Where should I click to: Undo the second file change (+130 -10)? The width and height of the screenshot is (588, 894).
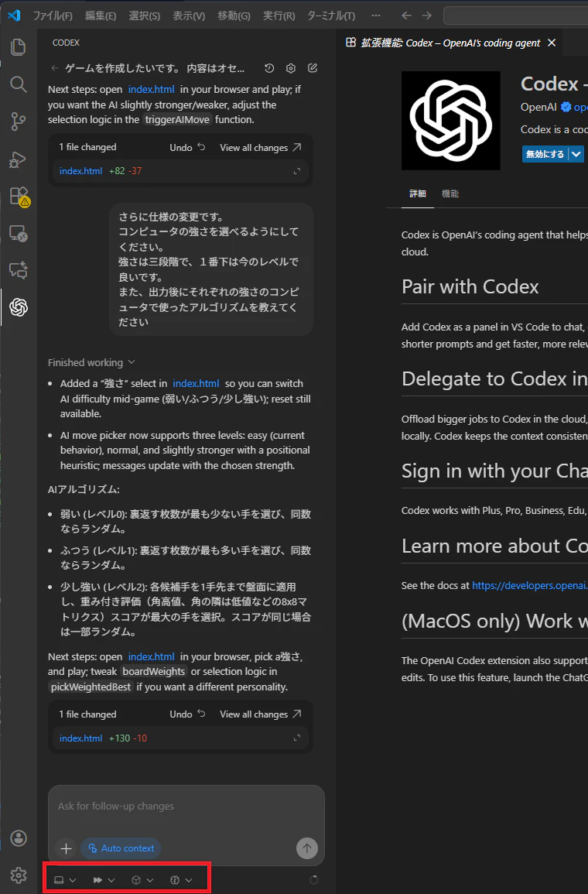coord(187,714)
